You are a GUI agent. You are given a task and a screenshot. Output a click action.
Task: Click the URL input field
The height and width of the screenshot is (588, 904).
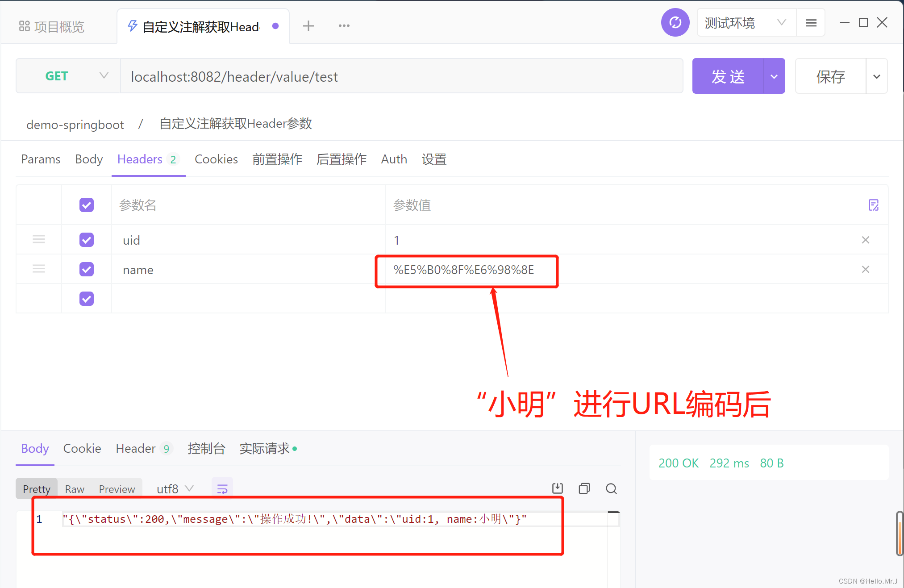click(401, 76)
